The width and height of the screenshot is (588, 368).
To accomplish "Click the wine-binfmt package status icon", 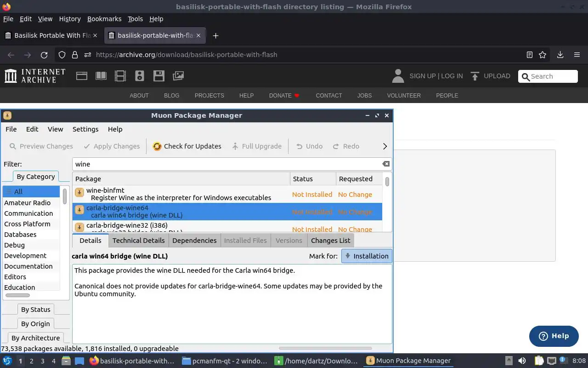I will pos(79,192).
